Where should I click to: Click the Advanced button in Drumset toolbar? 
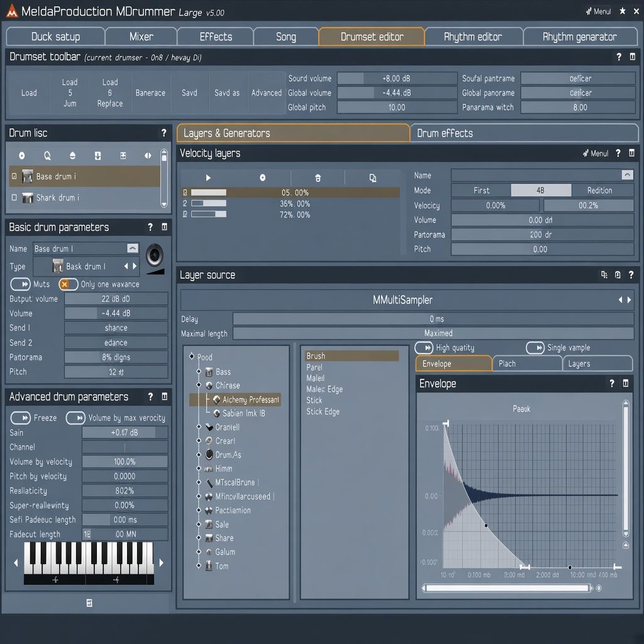267,93
